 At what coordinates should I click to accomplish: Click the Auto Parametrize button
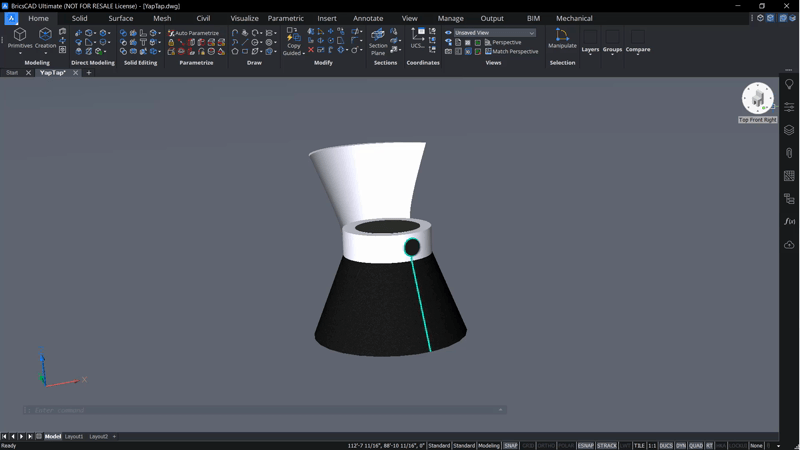[193, 33]
